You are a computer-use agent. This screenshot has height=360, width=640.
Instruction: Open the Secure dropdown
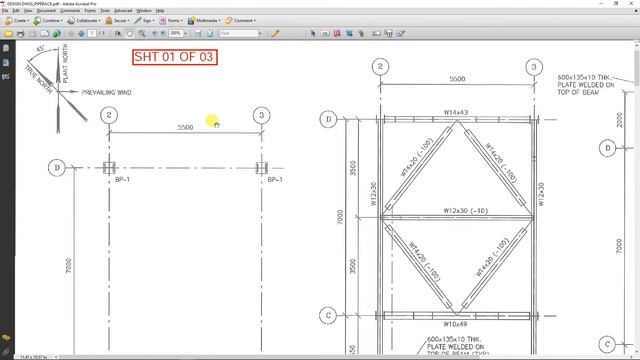coord(117,20)
